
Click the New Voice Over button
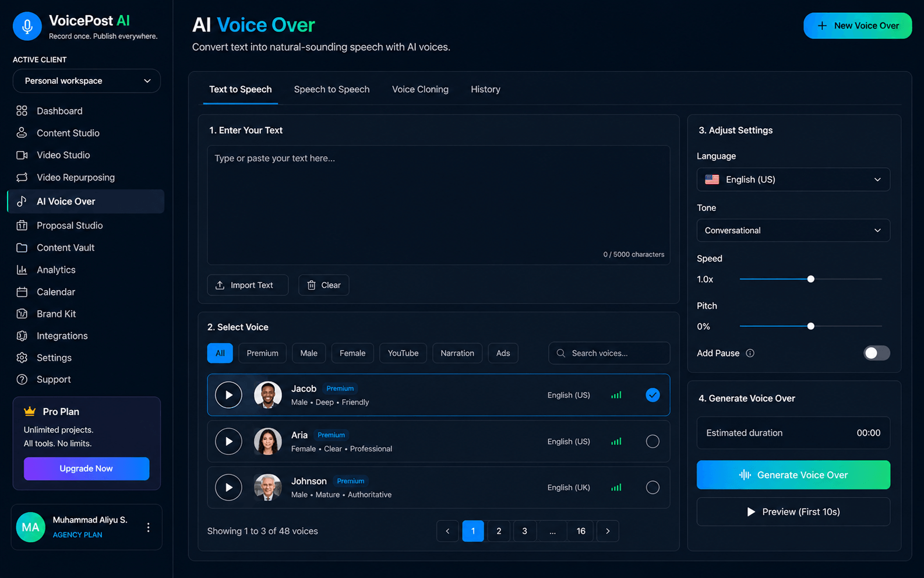tap(858, 26)
